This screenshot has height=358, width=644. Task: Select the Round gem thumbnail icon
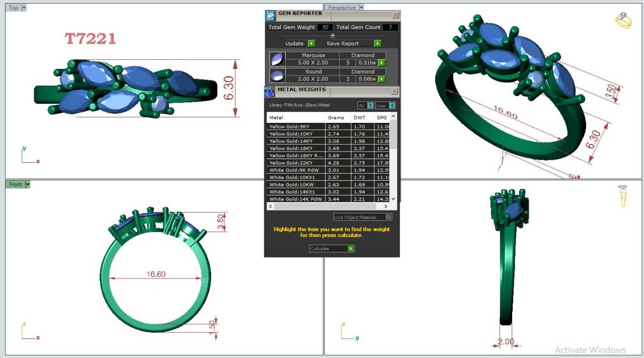pos(277,76)
